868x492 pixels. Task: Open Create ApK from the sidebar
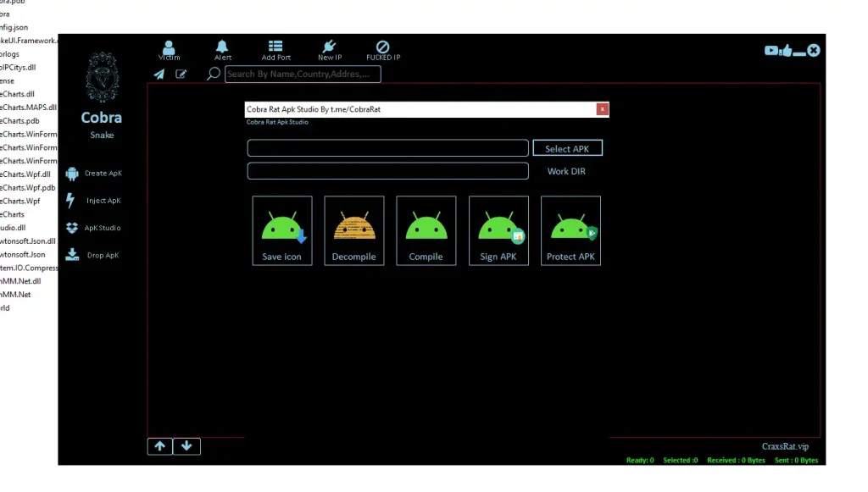[x=94, y=174]
